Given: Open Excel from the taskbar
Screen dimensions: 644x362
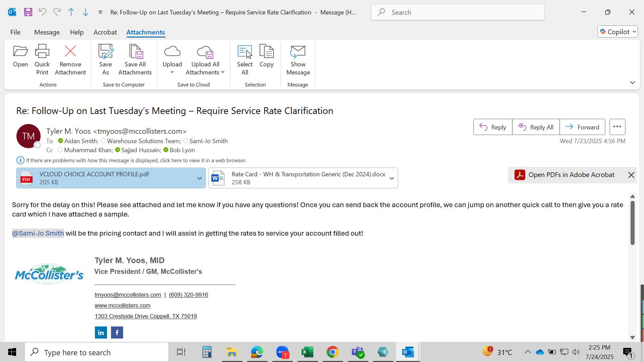Looking at the screenshot, I should point(308,352).
